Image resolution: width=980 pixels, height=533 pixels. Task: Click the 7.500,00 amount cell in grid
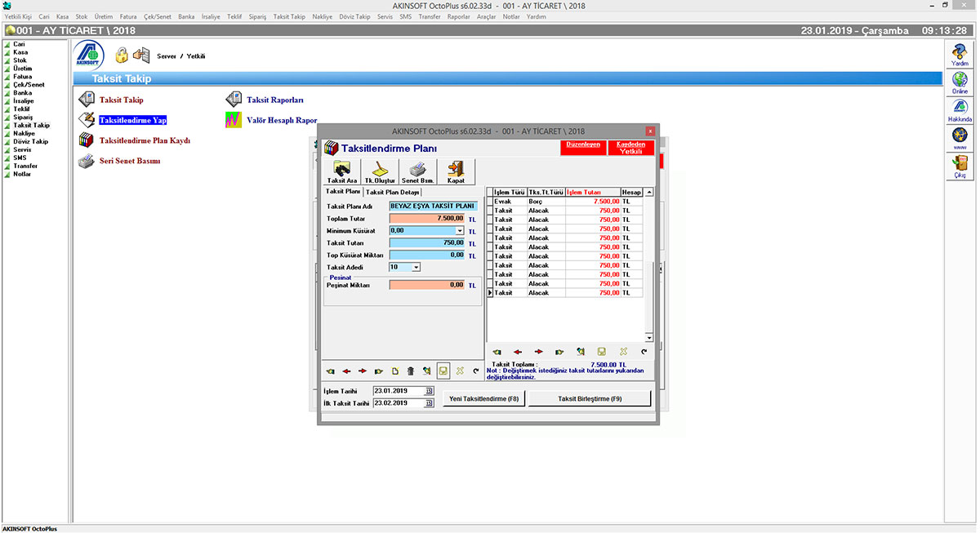[593, 201]
